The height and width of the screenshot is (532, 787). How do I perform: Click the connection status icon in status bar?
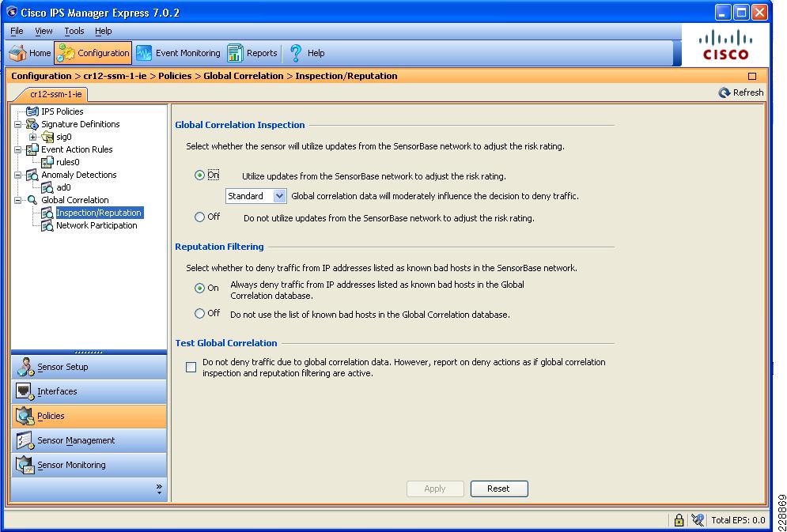697,520
